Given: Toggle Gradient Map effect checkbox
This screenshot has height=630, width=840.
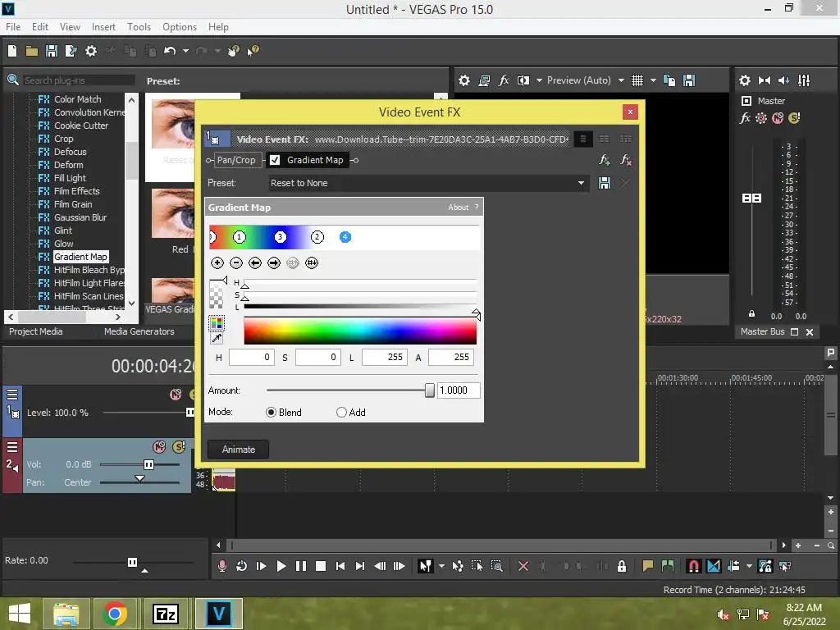Looking at the screenshot, I should [275, 160].
